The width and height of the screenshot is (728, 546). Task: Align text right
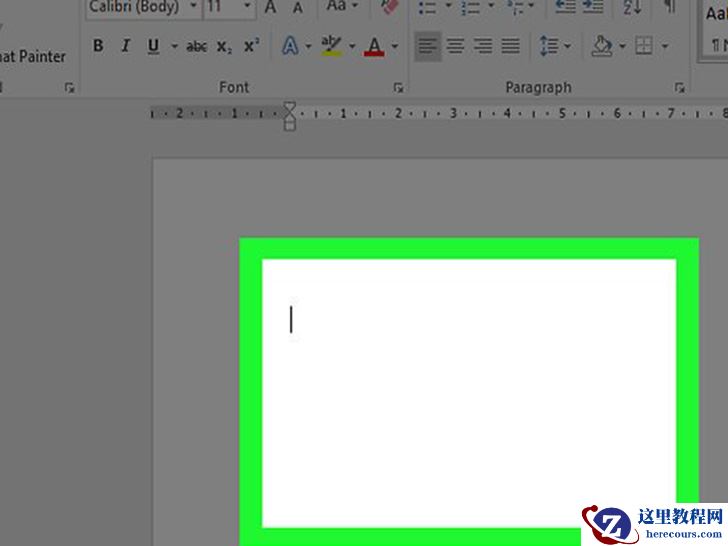tap(483, 46)
